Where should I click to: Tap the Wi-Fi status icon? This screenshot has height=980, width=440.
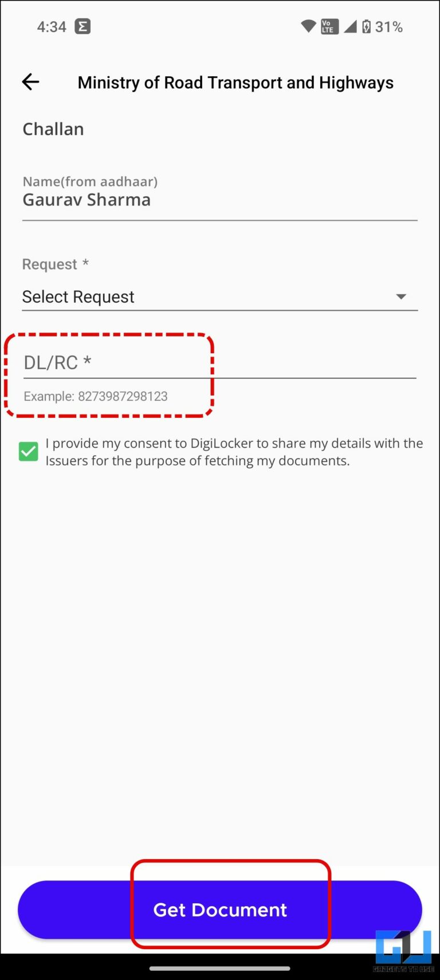tap(308, 26)
